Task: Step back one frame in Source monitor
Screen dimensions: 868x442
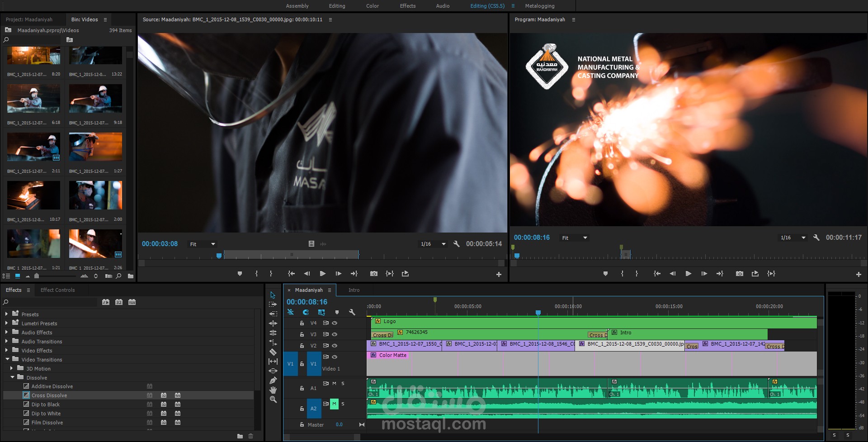Action: click(x=307, y=274)
